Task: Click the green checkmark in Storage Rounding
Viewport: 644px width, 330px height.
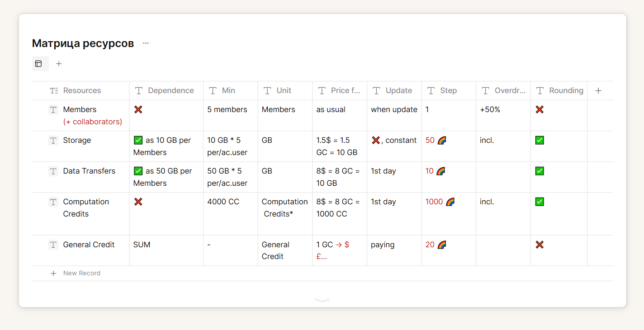Action: coord(539,141)
